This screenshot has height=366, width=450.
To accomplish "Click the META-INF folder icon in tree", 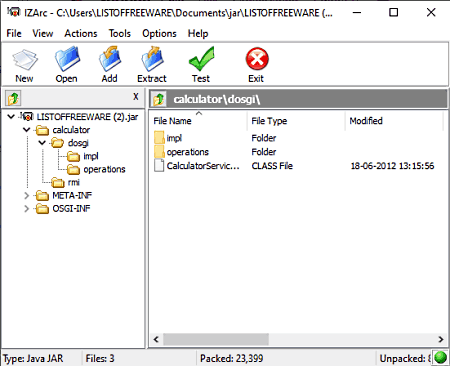I will coord(42,195).
